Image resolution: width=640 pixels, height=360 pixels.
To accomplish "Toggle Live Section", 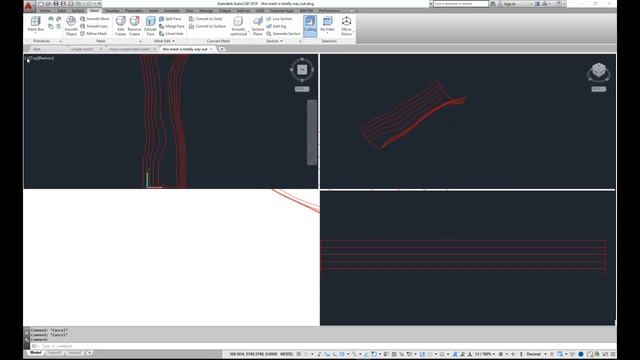I will click(279, 19).
